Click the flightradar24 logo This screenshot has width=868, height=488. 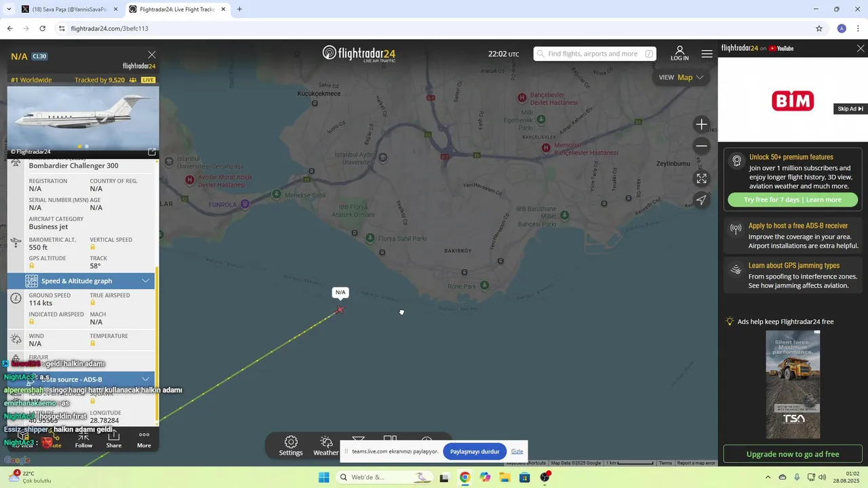click(x=359, y=54)
